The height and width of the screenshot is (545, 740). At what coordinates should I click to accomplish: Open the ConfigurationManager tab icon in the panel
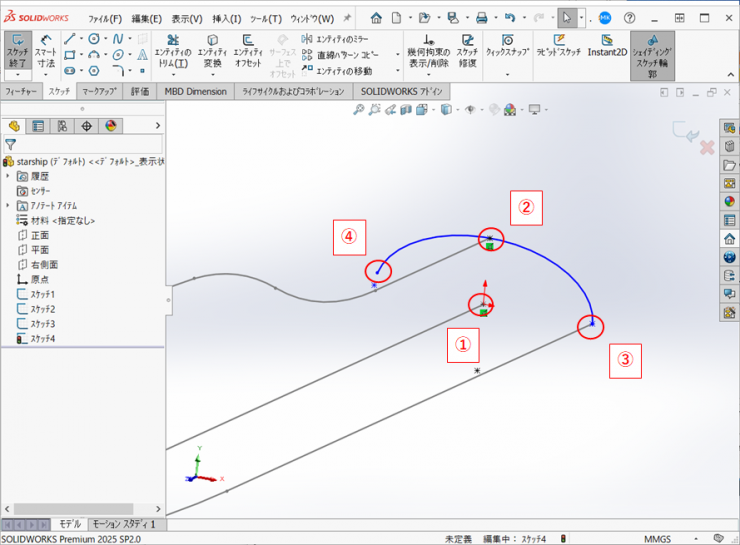tap(62, 126)
